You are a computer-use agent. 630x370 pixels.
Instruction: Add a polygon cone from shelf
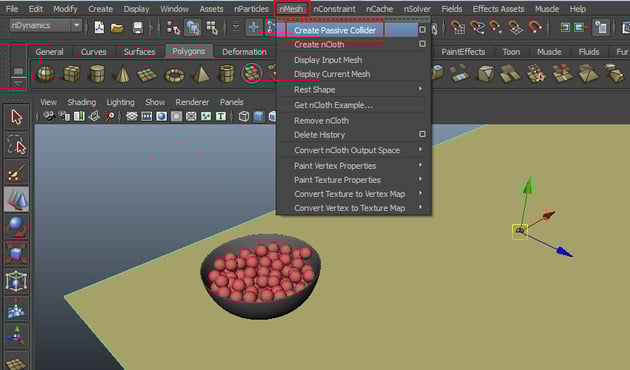[123, 74]
